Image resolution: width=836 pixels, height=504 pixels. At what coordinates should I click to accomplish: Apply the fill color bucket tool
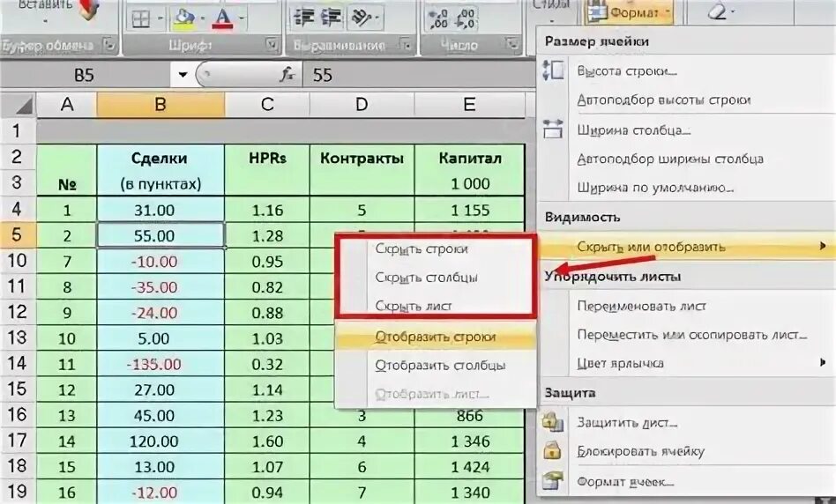point(185,19)
